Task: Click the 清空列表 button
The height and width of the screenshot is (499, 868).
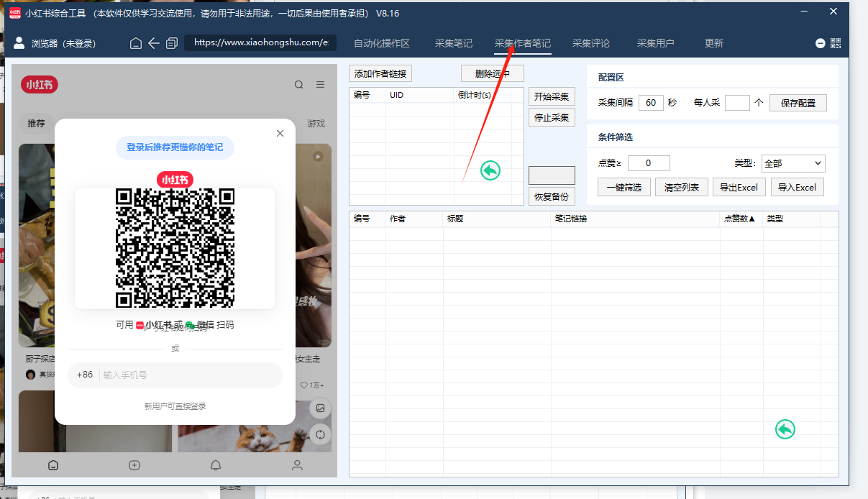Action: pos(682,187)
